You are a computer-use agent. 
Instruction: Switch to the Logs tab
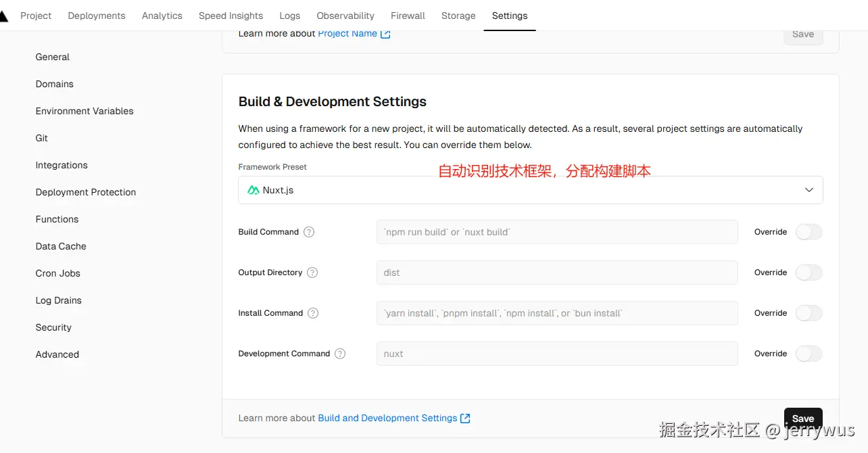coord(290,16)
